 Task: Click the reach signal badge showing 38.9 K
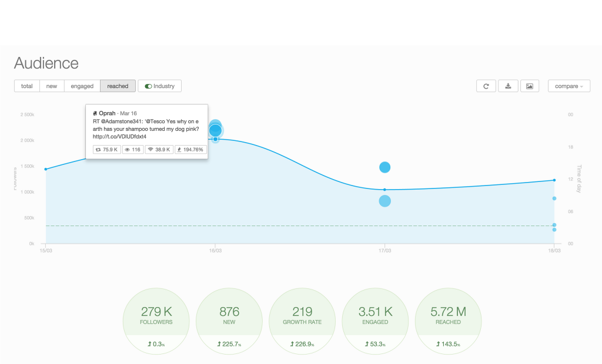(159, 150)
